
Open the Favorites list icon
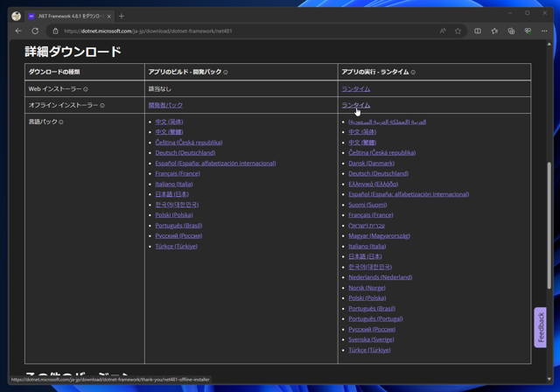click(494, 31)
